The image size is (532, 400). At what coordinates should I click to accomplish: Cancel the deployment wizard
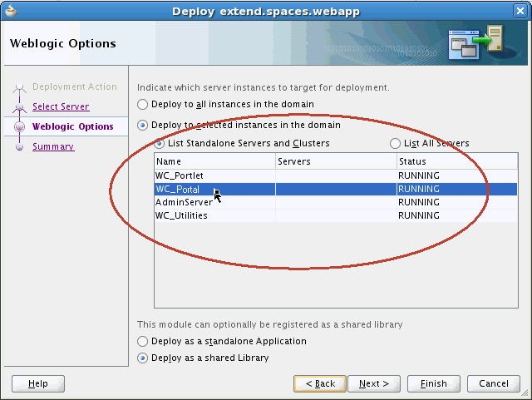pos(494,383)
